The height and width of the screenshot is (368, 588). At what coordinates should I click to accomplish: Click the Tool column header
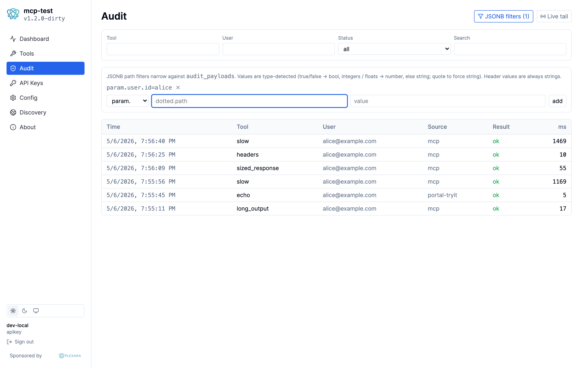[243, 127]
